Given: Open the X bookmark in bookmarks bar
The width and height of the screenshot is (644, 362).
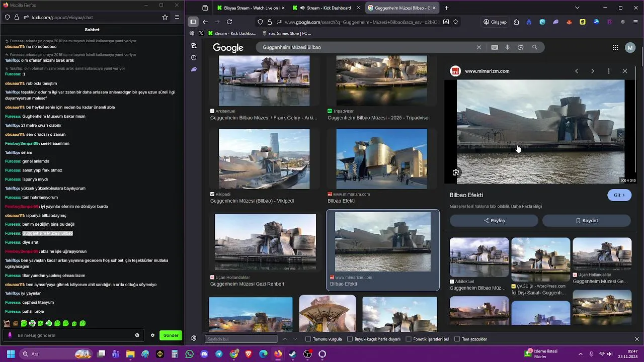Looking at the screenshot, I should 201,34.
